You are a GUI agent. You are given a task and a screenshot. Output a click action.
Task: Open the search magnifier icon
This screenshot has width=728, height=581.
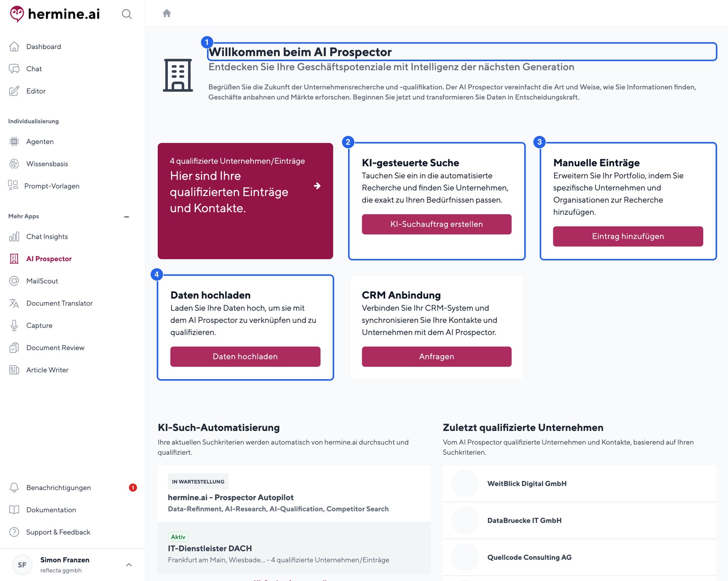coord(127,14)
